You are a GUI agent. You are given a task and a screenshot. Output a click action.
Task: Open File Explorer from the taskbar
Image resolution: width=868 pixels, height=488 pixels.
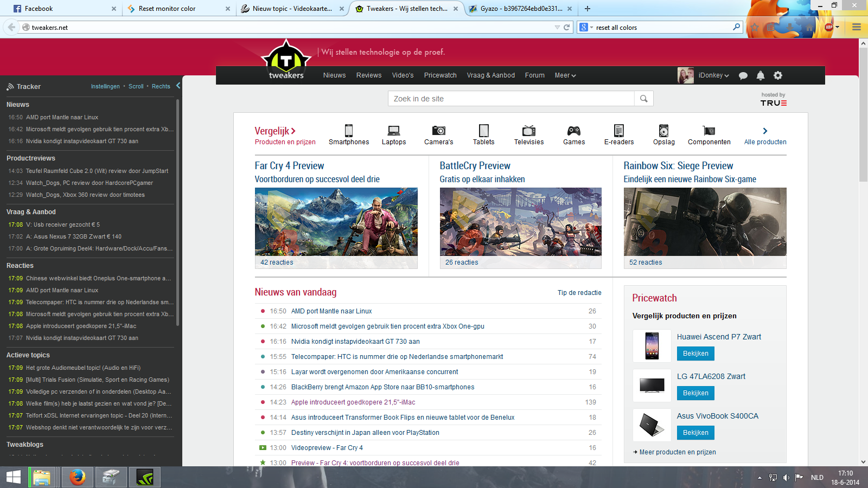tap(42, 477)
